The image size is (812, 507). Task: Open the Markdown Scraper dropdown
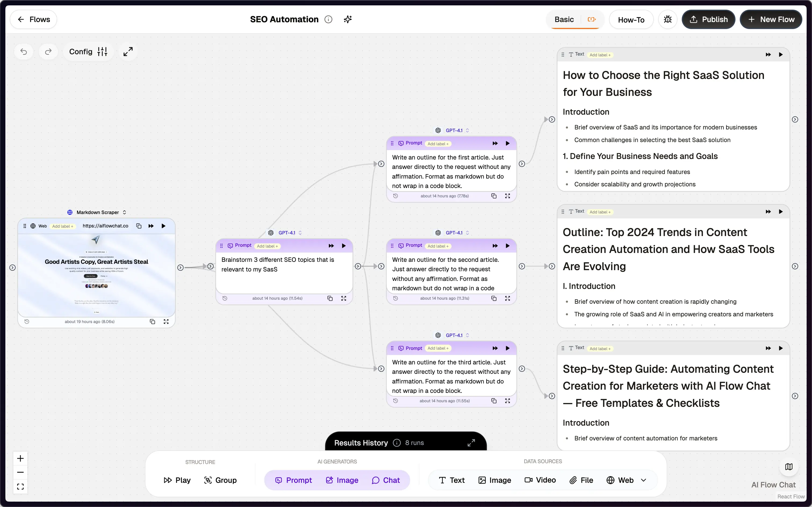[97, 212]
